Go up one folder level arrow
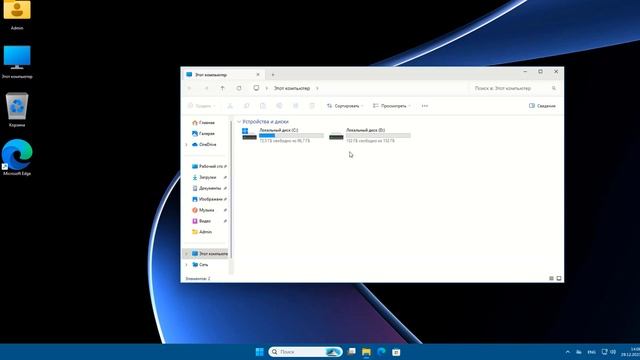This screenshot has width=640, height=360. pyautogui.click(x=222, y=88)
